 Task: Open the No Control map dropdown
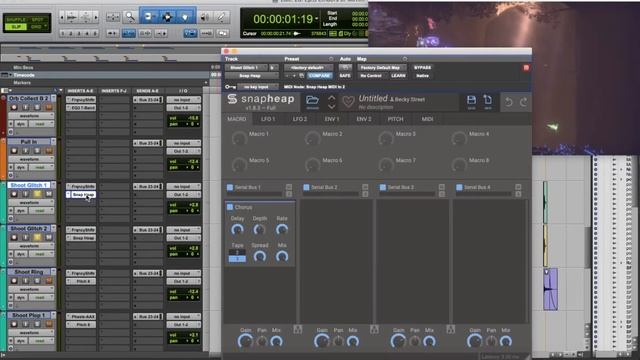click(x=371, y=76)
